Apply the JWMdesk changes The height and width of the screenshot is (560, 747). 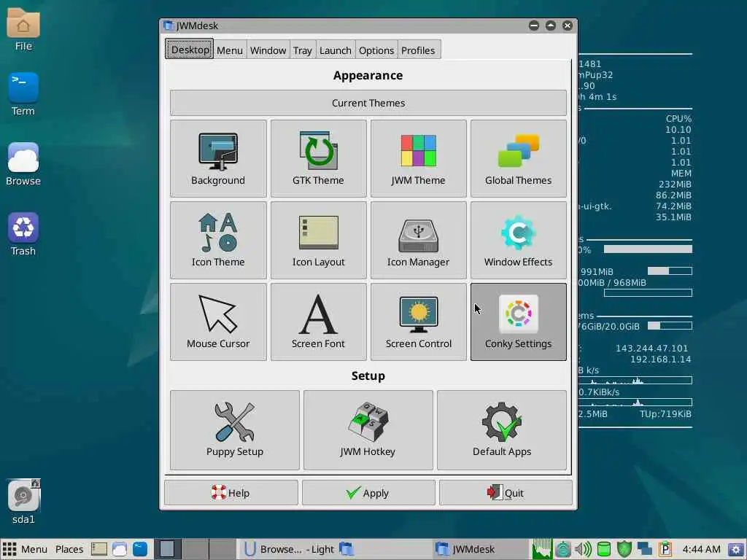coord(368,493)
